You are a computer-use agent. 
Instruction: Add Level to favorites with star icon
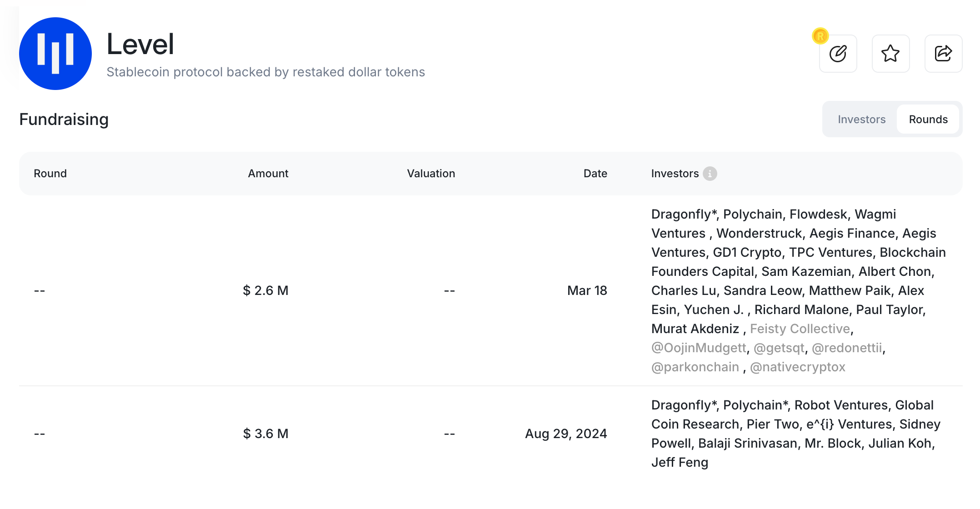click(890, 54)
